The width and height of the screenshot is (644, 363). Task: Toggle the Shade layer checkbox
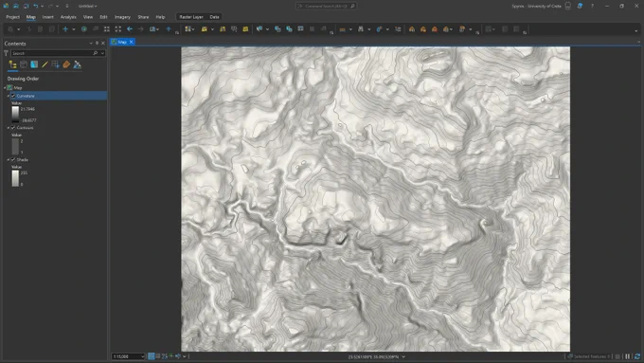13,159
